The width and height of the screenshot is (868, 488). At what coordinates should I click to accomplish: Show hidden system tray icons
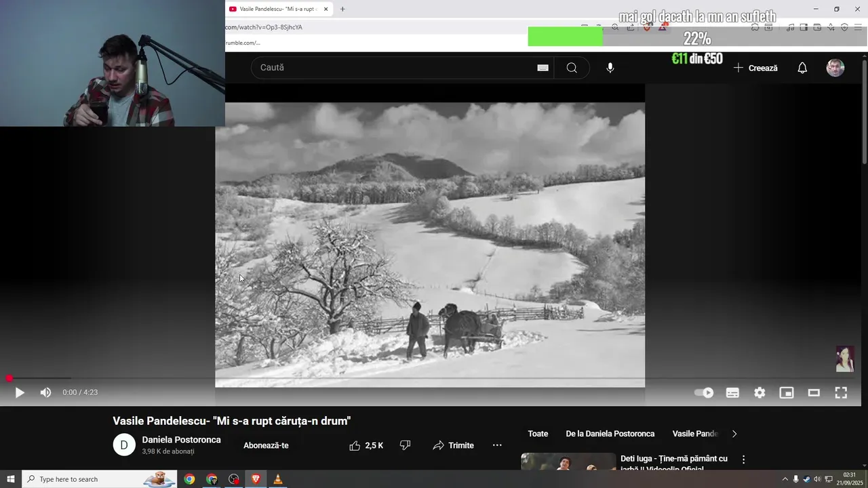tap(785, 479)
